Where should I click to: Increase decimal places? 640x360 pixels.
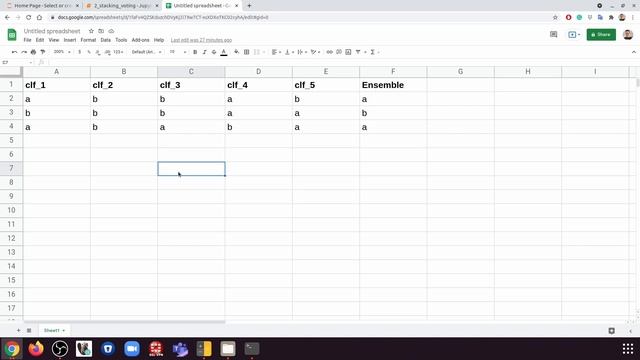coord(107,52)
